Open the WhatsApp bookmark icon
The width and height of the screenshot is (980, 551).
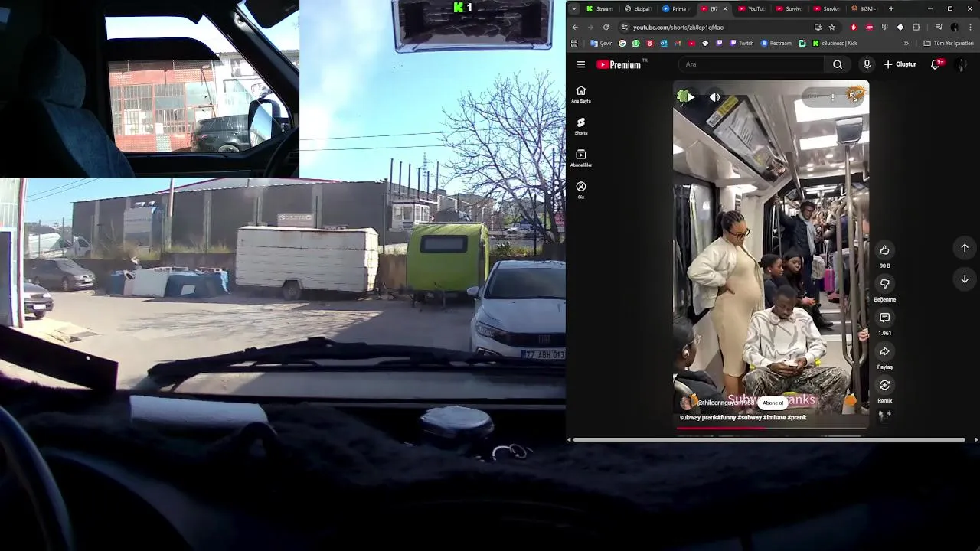coord(635,44)
